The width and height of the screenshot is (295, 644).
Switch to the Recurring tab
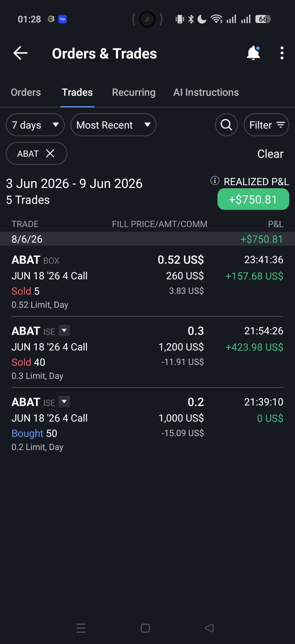[x=134, y=92]
